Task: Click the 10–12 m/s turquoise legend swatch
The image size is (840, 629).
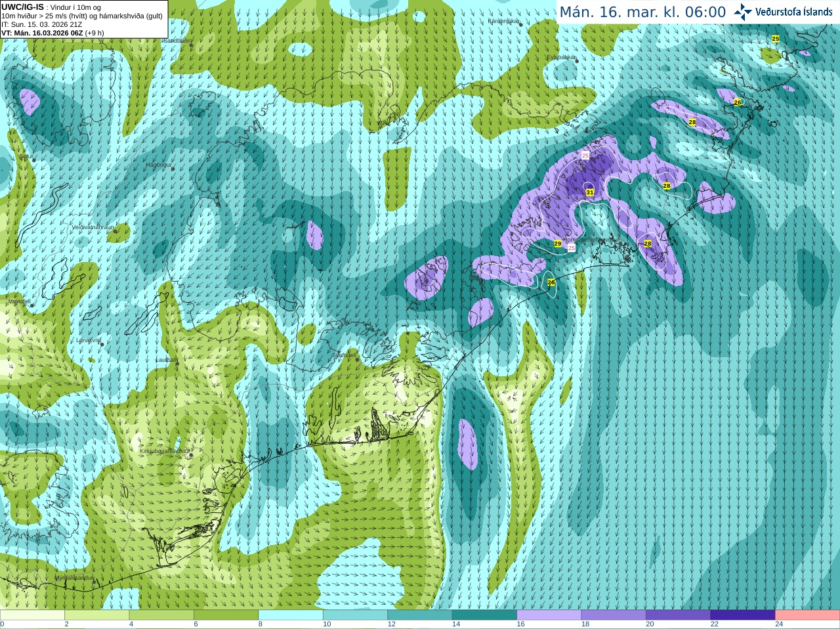Action: [x=355, y=615]
